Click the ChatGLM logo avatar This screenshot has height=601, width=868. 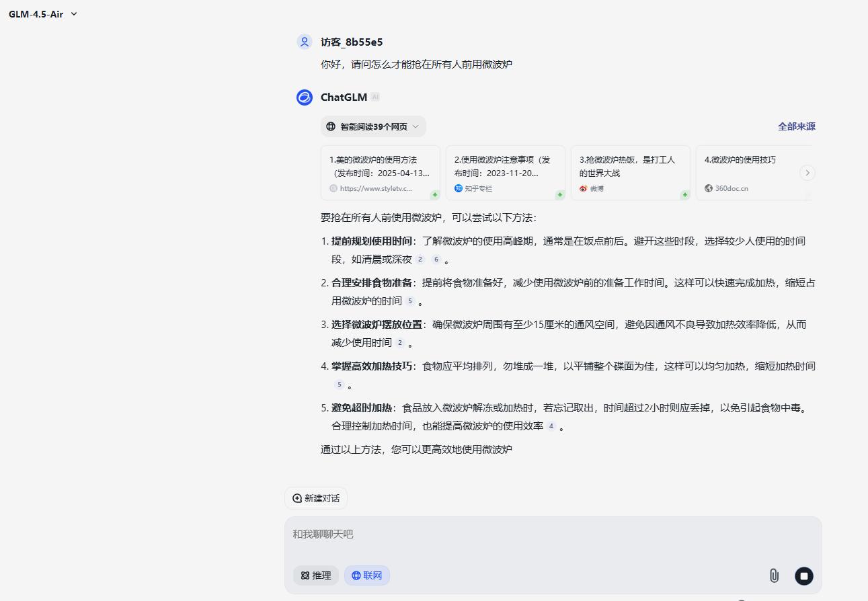coord(305,97)
